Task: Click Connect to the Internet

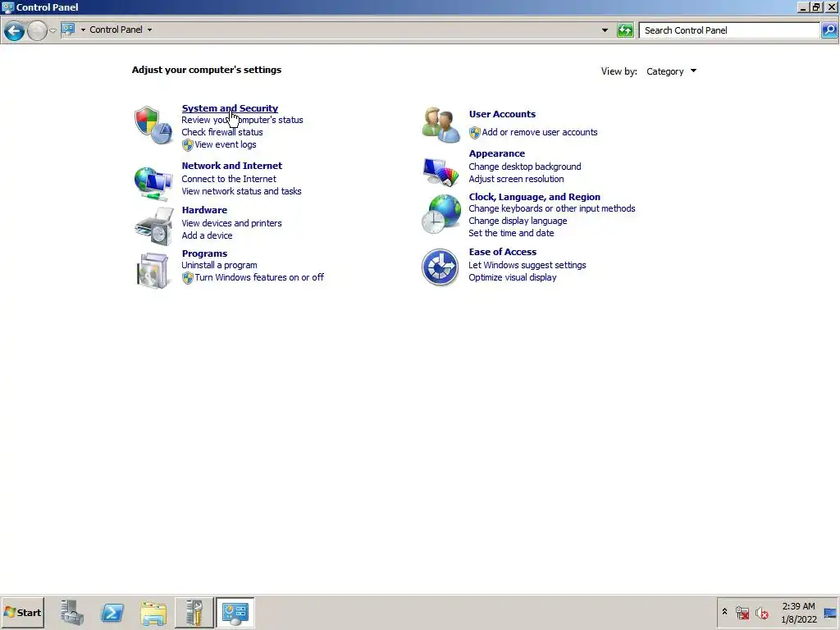Action: pyautogui.click(x=229, y=179)
